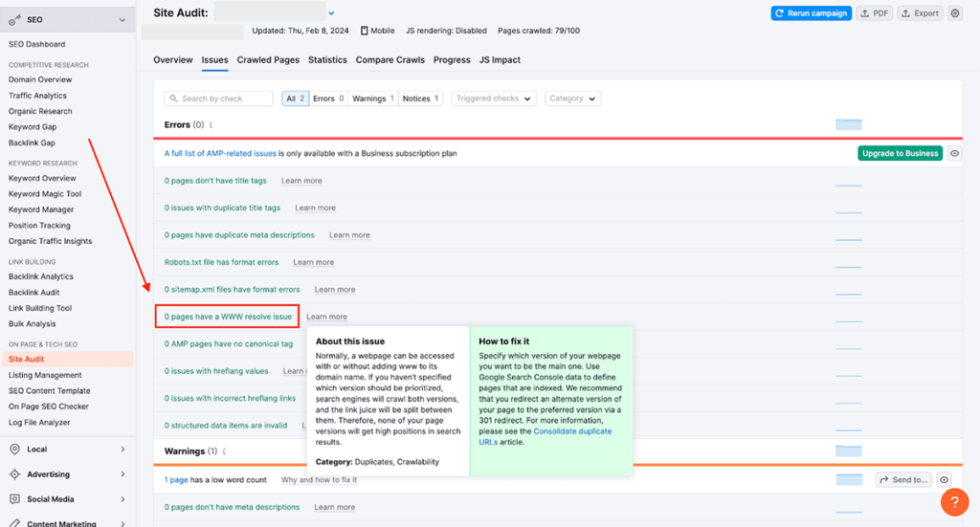
Task: Export the audit as PDF
Action: point(875,13)
